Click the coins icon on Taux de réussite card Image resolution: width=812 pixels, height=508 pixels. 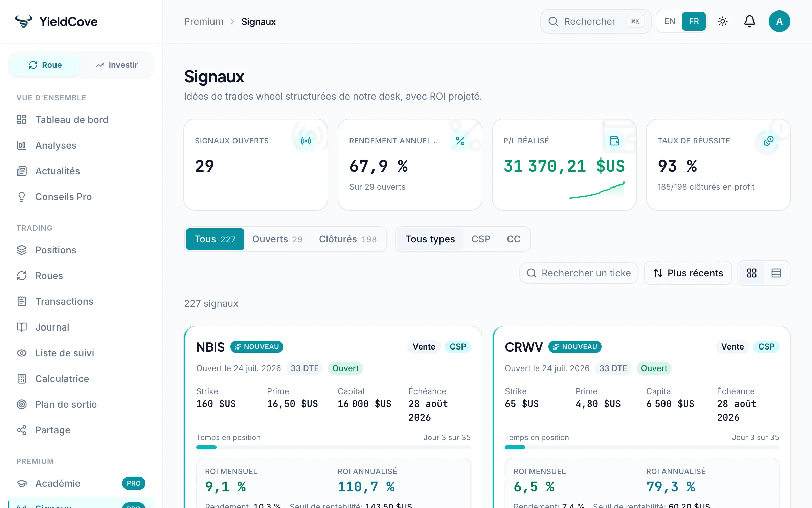click(x=769, y=141)
